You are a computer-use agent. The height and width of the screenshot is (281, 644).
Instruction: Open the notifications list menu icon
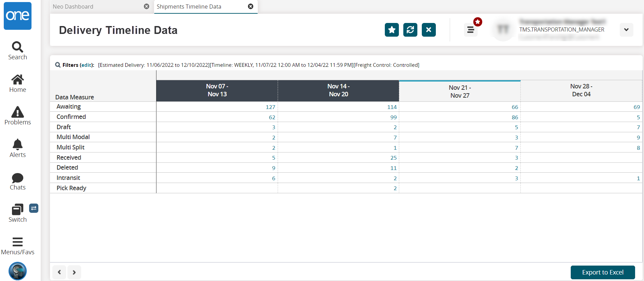pyautogui.click(x=471, y=30)
